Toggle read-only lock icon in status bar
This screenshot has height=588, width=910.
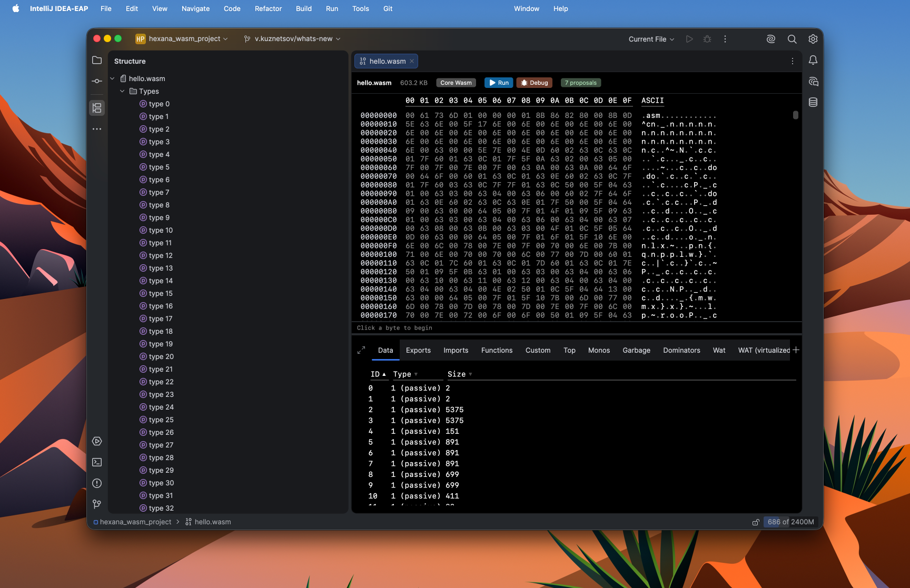[x=756, y=522]
